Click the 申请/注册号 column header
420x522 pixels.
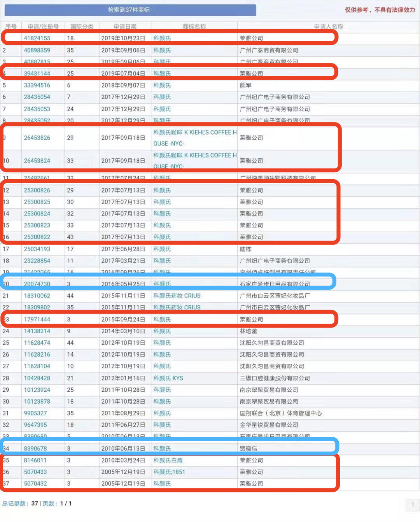pyautogui.click(x=43, y=26)
